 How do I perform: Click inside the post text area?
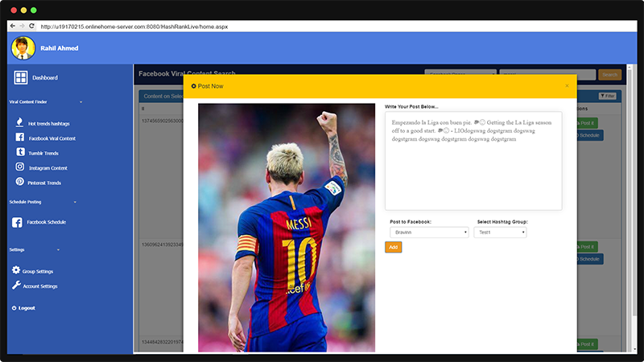click(473, 161)
